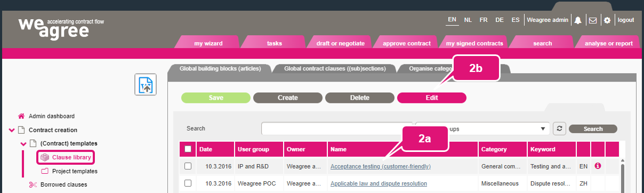Screen dimensions: 644x193
Task: Collapse the (Contract) templates tree node
Action: pos(23,143)
